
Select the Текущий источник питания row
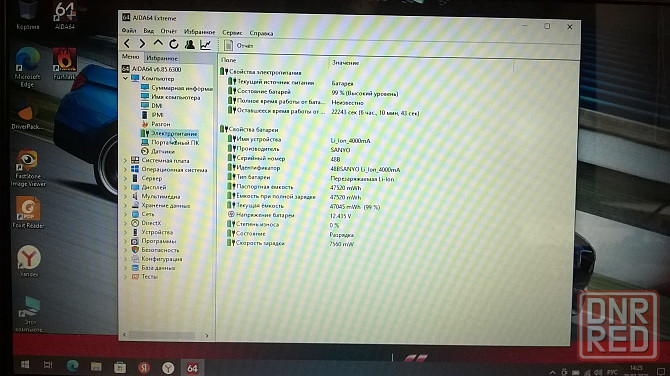(291, 82)
